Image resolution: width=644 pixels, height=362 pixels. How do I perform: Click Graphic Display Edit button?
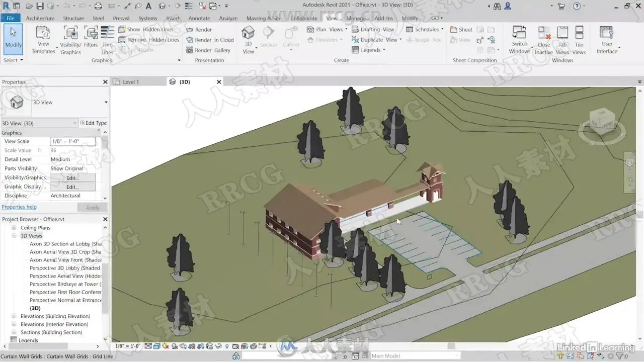pos(72,187)
